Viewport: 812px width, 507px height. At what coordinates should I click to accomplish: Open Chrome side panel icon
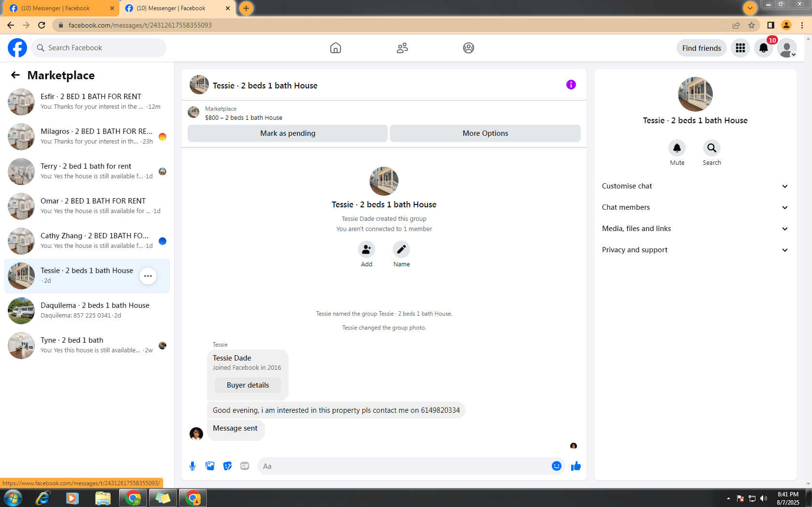[771, 25]
